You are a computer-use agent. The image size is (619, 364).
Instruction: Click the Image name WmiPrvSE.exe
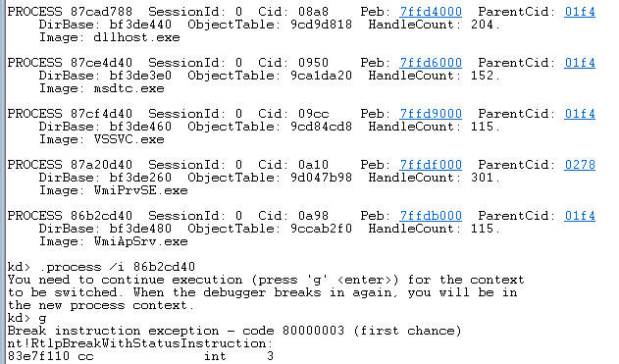(140, 190)
